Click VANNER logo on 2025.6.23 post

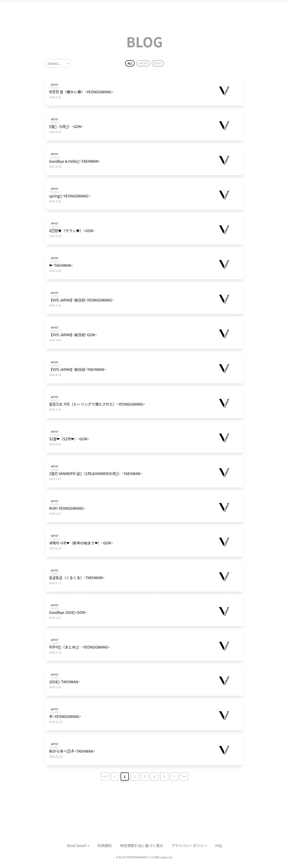coord(224,91)
